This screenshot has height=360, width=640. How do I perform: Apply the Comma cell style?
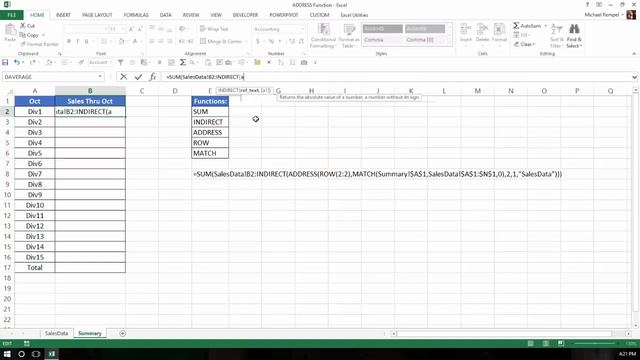pos(382,40)
